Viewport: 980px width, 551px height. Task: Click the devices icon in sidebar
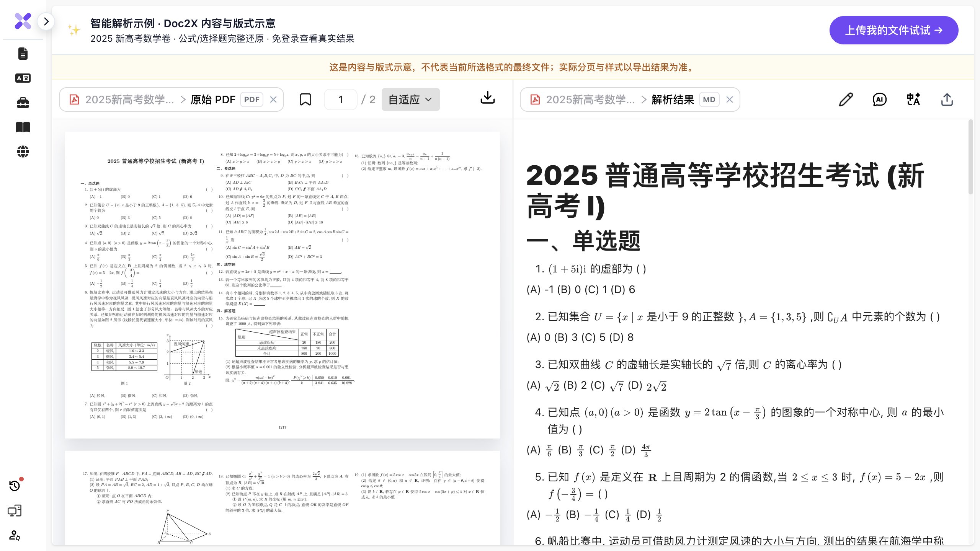[x=15, y=511]
